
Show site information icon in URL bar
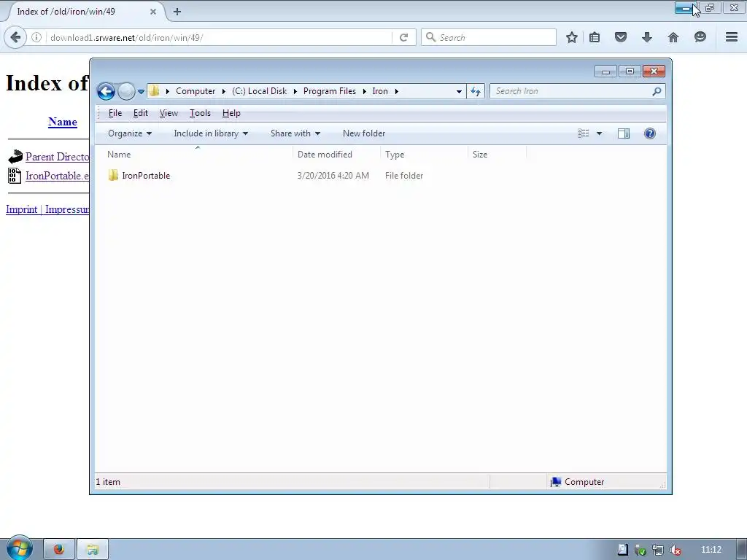click(x=36, y=37)
